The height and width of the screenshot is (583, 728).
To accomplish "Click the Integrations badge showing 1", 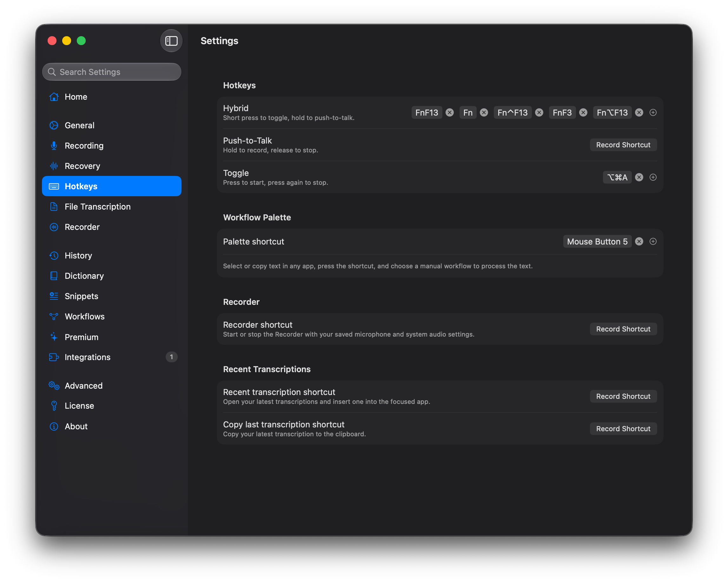I will coord(172,357).
